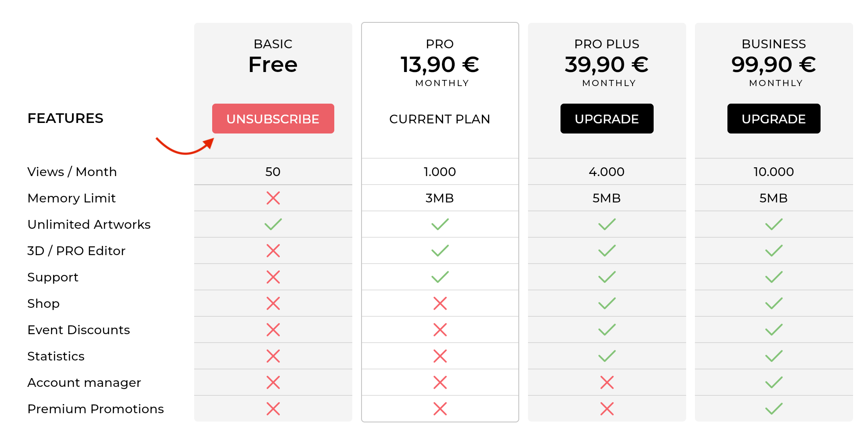Select the Views / Month feature label
The height and width of the screenshot is (440, 868).
pyautogui.click(x=72, y=172)
